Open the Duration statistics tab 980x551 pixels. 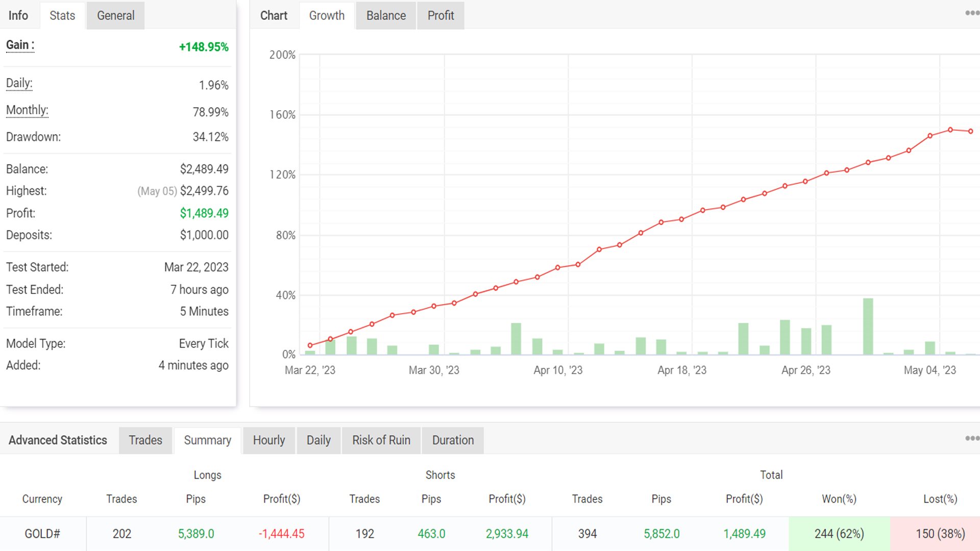(453, 440)
